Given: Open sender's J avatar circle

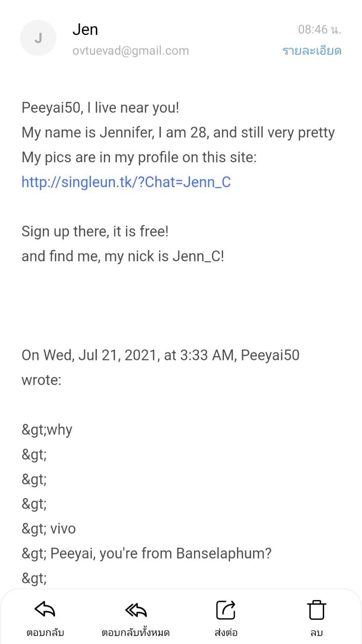Looking at the screenshot, I should click(38, 38).
